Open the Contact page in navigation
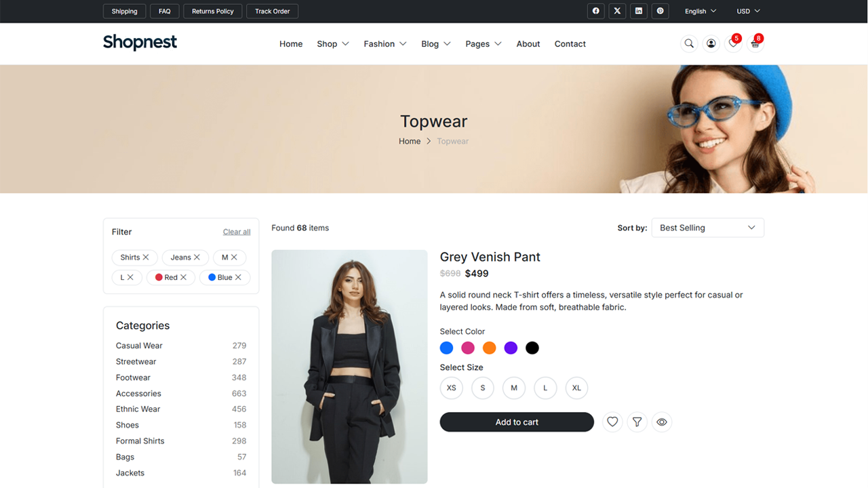Viewport: 868px width, 488px height. pos(570,43)
